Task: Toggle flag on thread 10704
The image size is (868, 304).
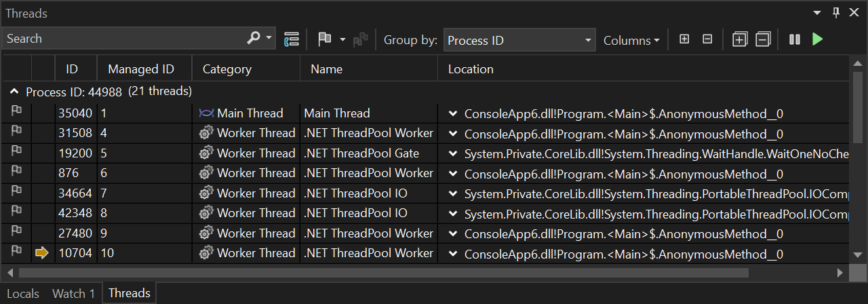Action: coord(16,253)
